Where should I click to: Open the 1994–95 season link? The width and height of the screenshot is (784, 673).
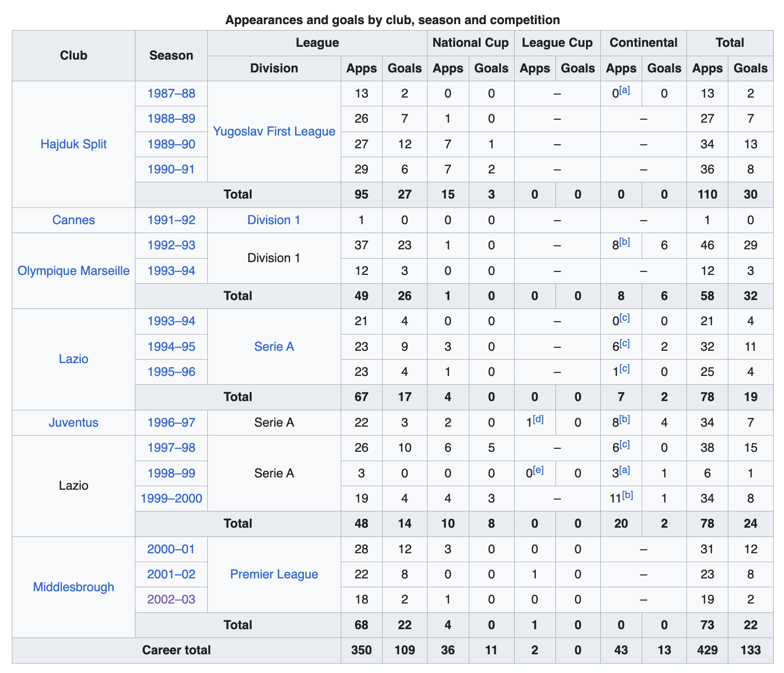[x=171, y=347]
